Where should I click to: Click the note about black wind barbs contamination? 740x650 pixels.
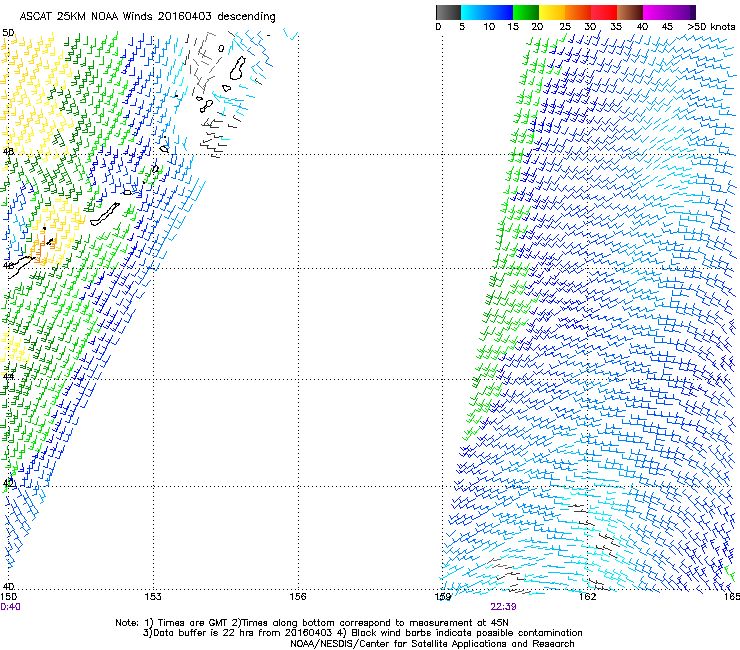click(x=460, y=633)
